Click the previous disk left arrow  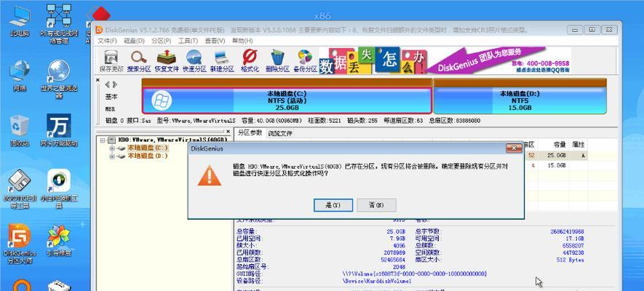coord(108,84)
